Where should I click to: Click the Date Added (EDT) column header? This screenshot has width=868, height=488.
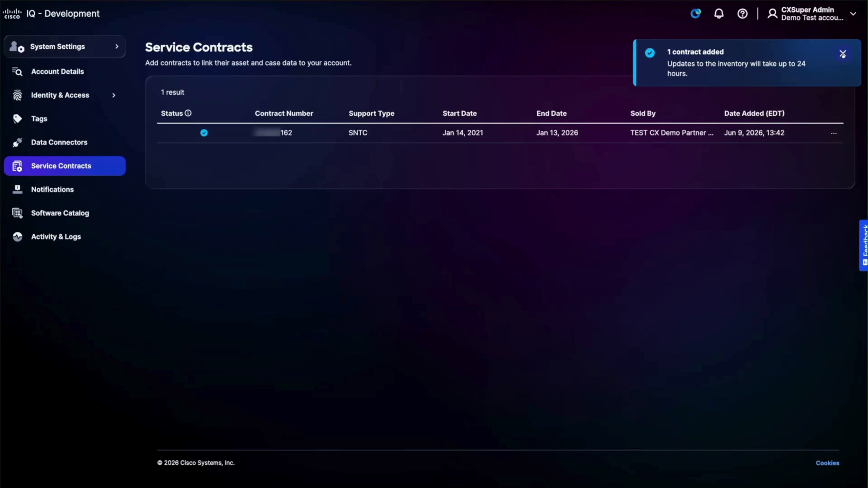coord(755,113)
